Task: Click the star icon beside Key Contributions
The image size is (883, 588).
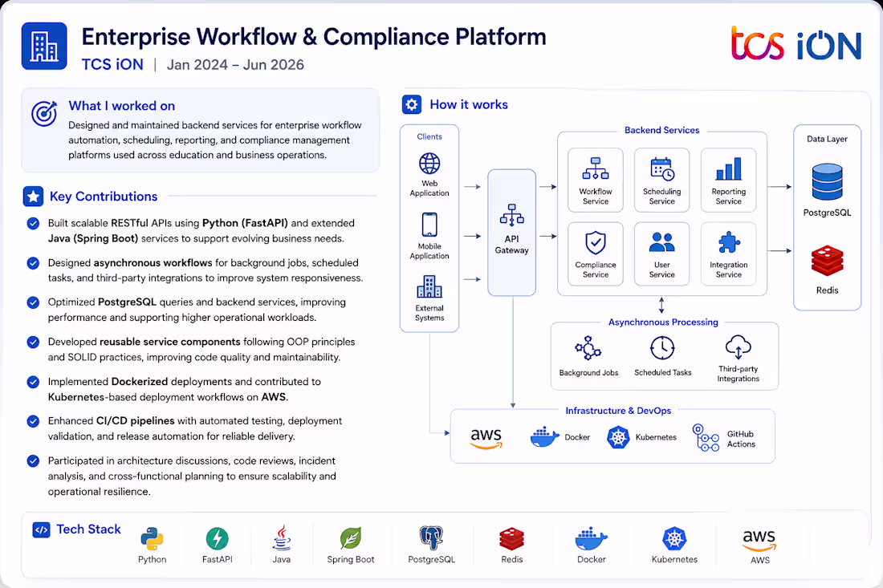Action: pos(33,197)
